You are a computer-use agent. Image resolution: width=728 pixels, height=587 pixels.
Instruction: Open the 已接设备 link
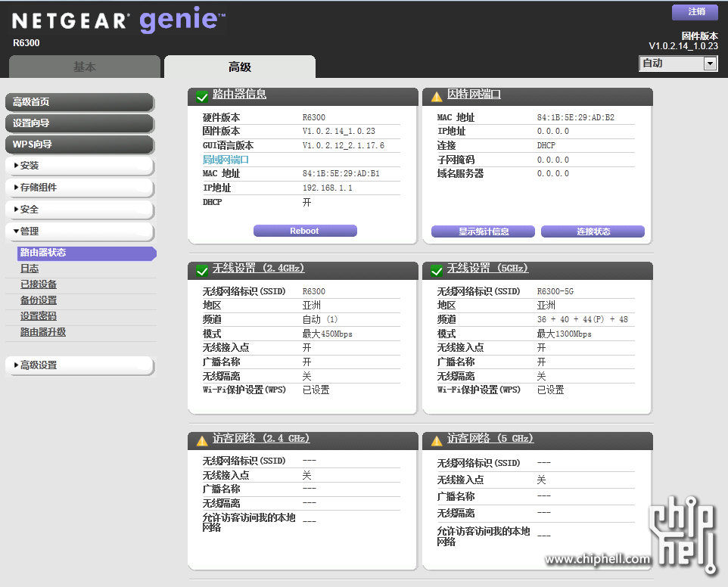point(39,284)
